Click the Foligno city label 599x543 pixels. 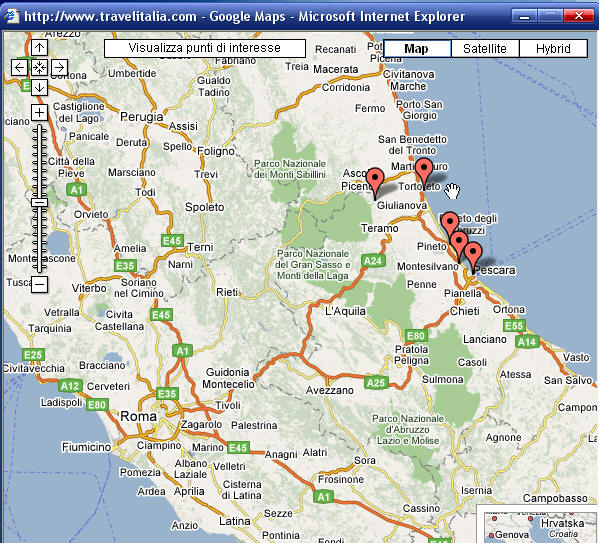coord(216,151)
